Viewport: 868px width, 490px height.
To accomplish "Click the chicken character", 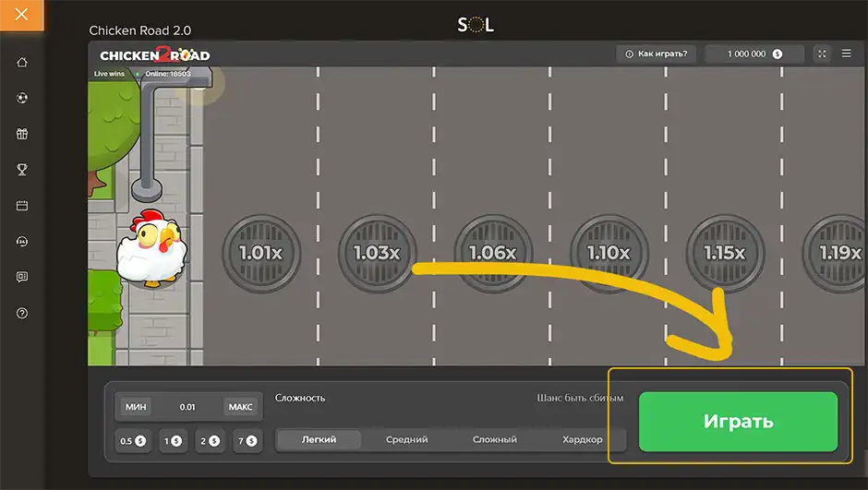I will pyautogui.click(x=151, y=248).
